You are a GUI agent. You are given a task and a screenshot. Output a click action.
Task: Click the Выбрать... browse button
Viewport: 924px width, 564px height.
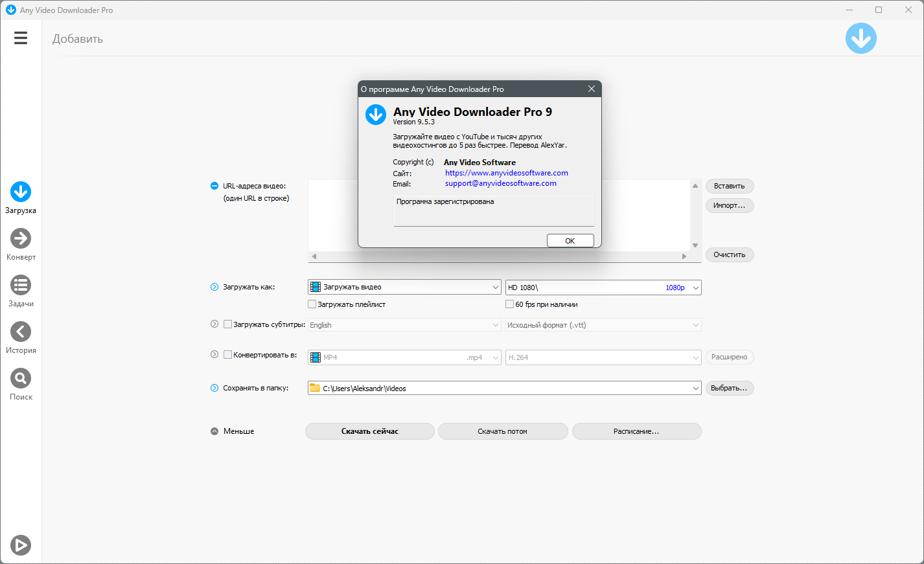pyautogui.click(x=730, y=388)
